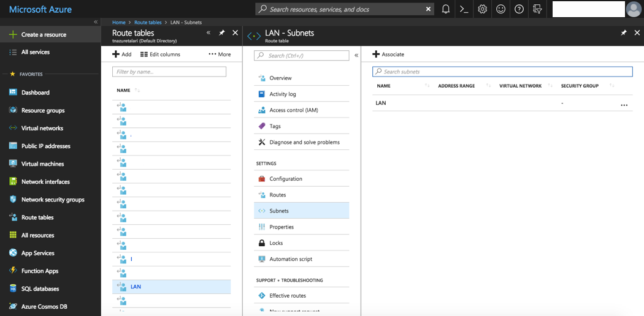This screenshot has height=316, width=644.
Task: Open the help question mark icon
Action: [x=519, y=9]
